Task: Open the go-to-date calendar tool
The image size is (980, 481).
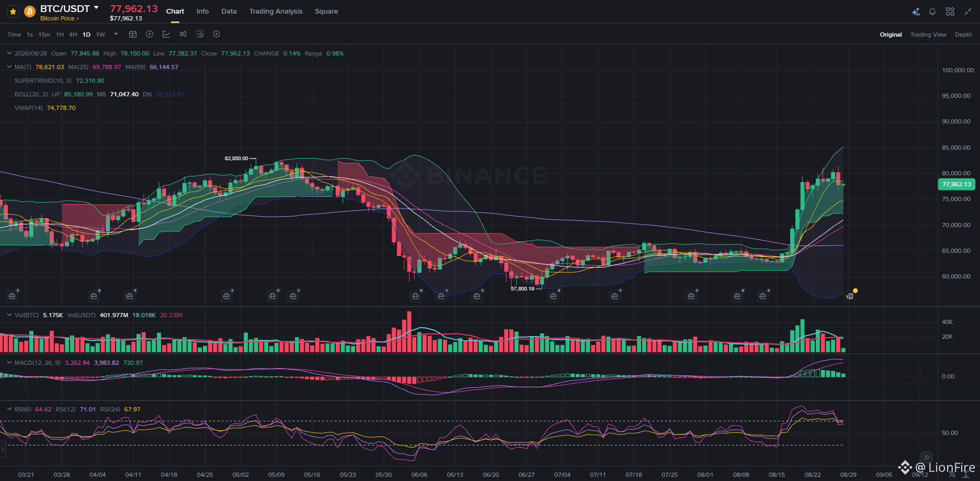Action: (x=133, y=35)
